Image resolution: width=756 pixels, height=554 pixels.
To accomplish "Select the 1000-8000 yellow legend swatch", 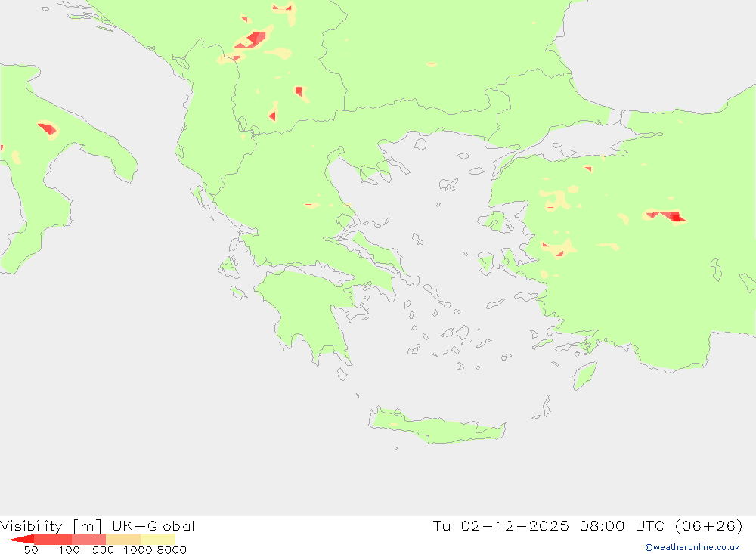I will click(158, 539).
